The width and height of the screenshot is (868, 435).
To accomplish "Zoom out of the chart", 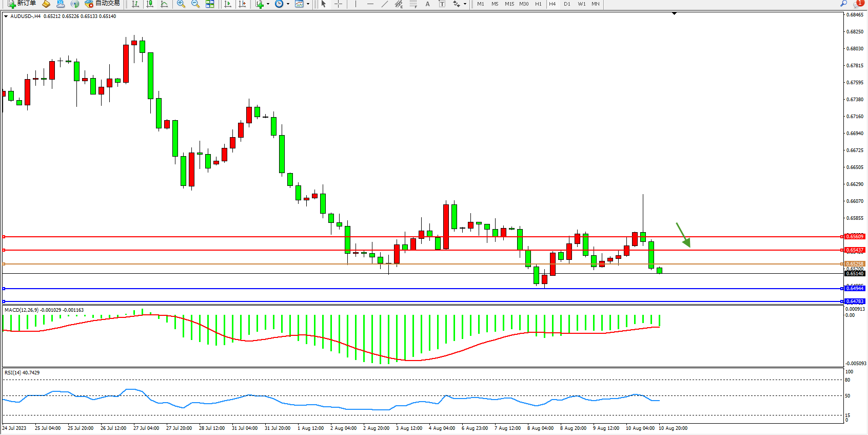I will pyautogui.click(x=195, y=4).
